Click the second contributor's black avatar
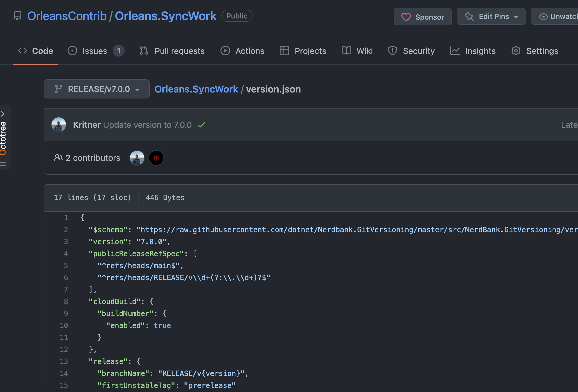578x392 pixels. [x=156, y=158]
